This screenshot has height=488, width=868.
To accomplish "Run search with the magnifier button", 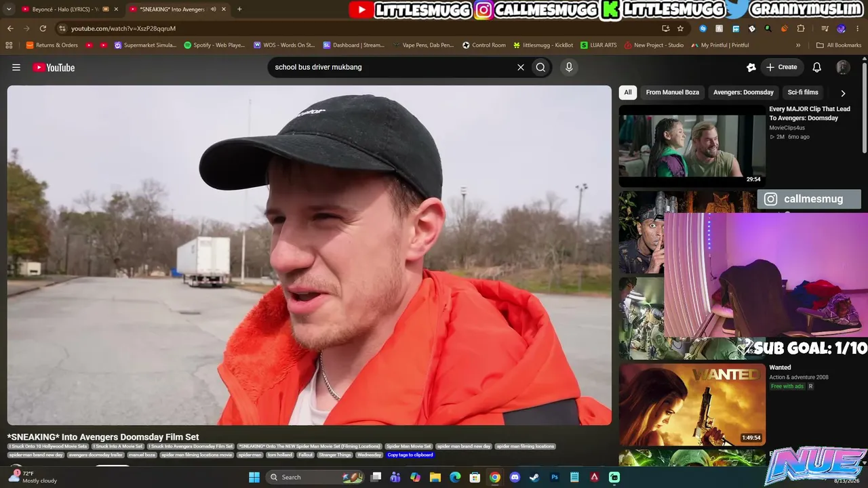I will pos(540,67).
